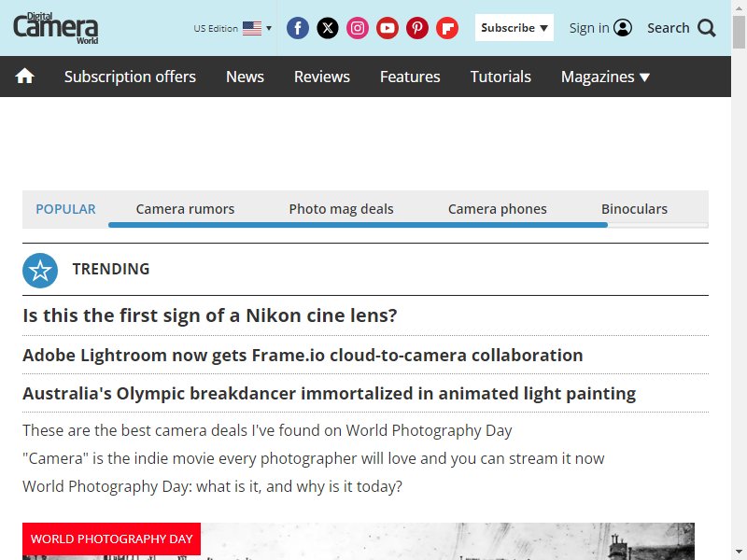Expand the Magazines menu
747x560 pixels.
[x=605, y=77]
